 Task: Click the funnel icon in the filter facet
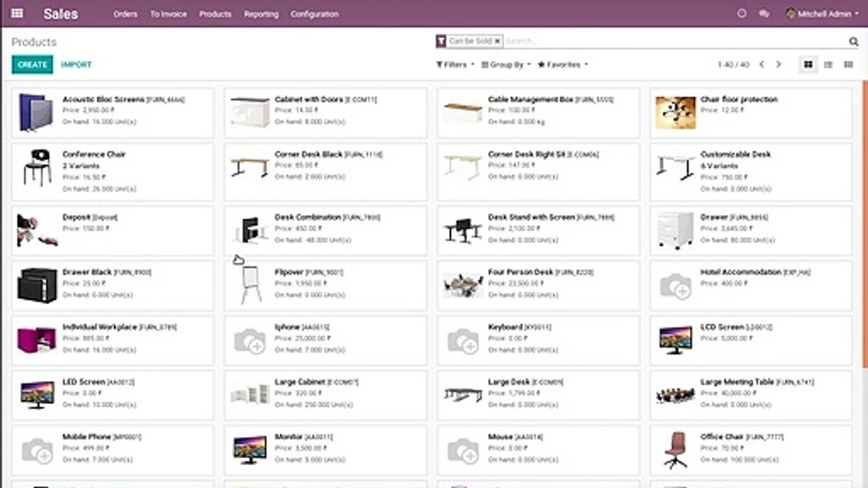441,41
